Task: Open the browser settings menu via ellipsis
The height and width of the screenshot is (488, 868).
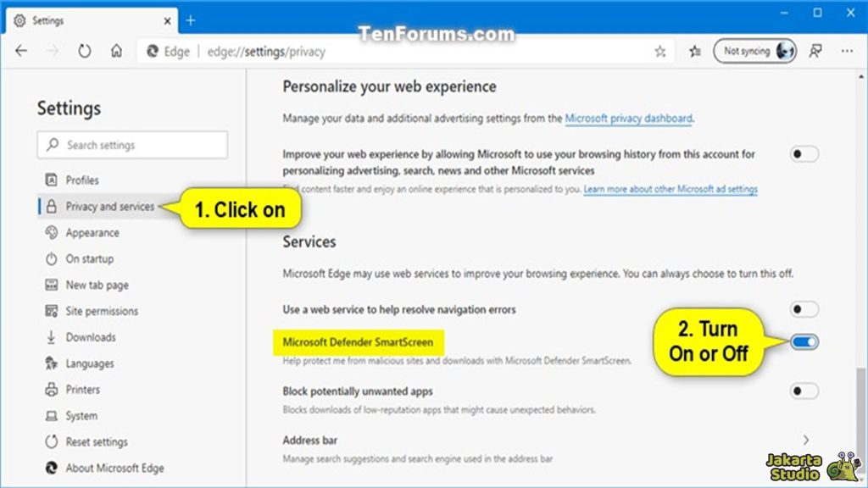Action: point(847,51)
